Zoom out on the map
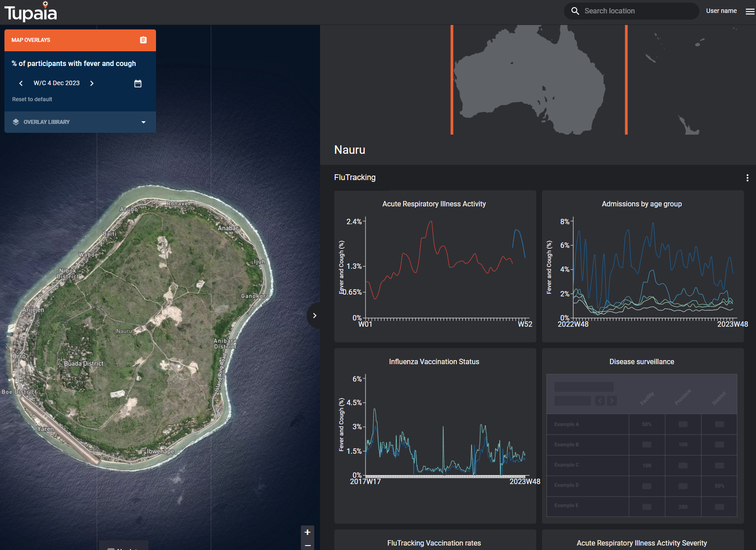Viewport: 756px width, 550px height. point(308,545)
